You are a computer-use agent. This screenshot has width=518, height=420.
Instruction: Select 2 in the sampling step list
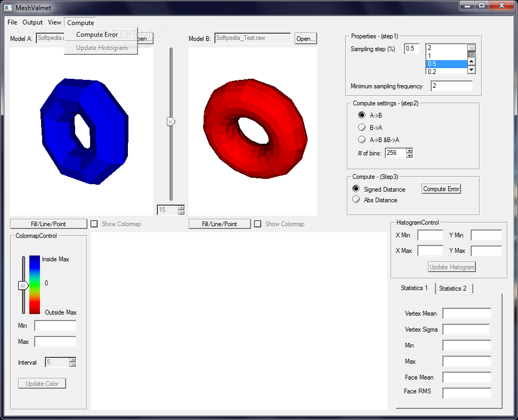pyautogui.click(x=447, y=48)
